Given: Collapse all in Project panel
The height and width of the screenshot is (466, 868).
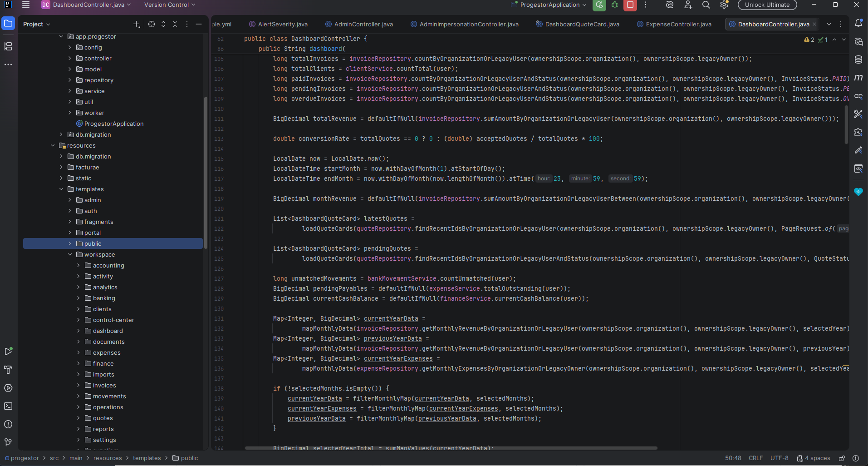Looking at the screenshot, I should [175, 24].
